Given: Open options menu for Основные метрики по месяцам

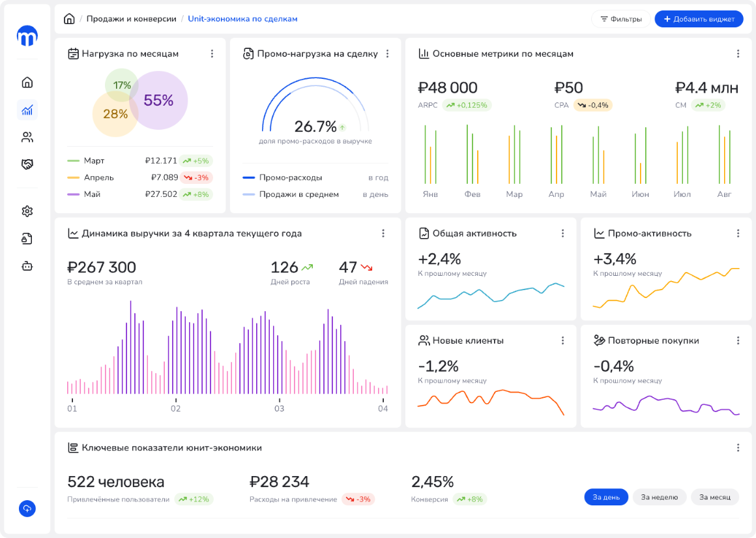Looking at the screenshot, I should point(738,53).
